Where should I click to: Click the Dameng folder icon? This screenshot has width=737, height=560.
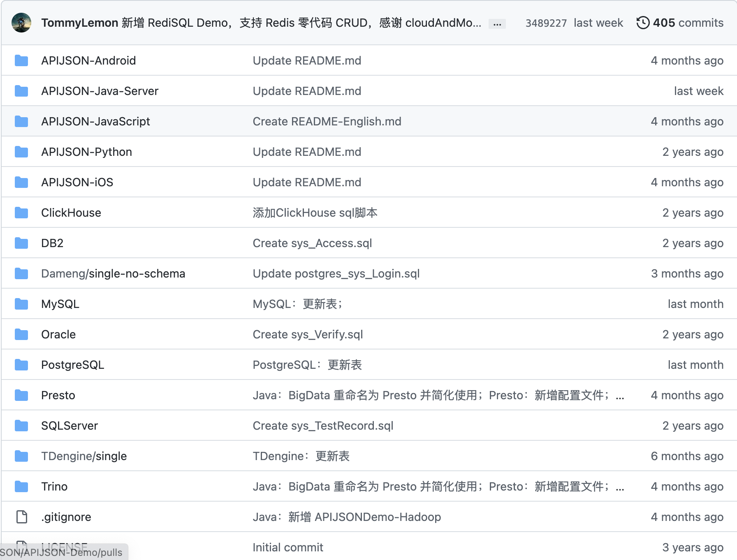[21, 273]
